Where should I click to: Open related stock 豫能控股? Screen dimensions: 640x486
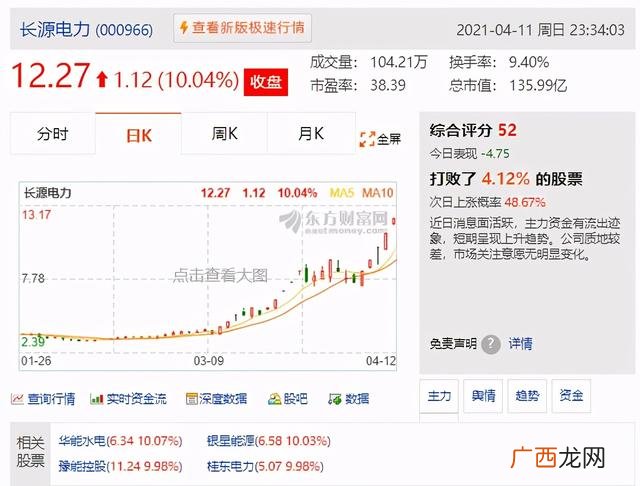click(x=120, y=466)
